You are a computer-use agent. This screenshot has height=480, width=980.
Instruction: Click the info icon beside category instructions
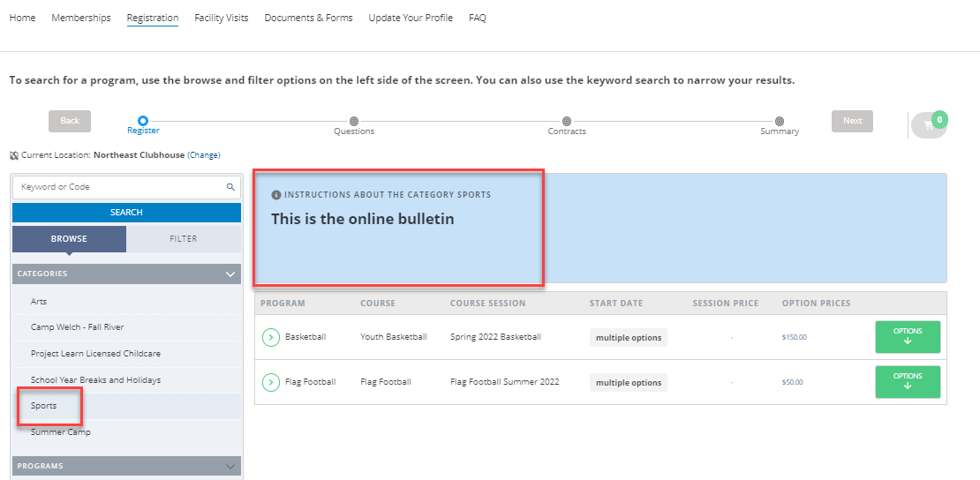pyautogui.click(x=276, y=195)
